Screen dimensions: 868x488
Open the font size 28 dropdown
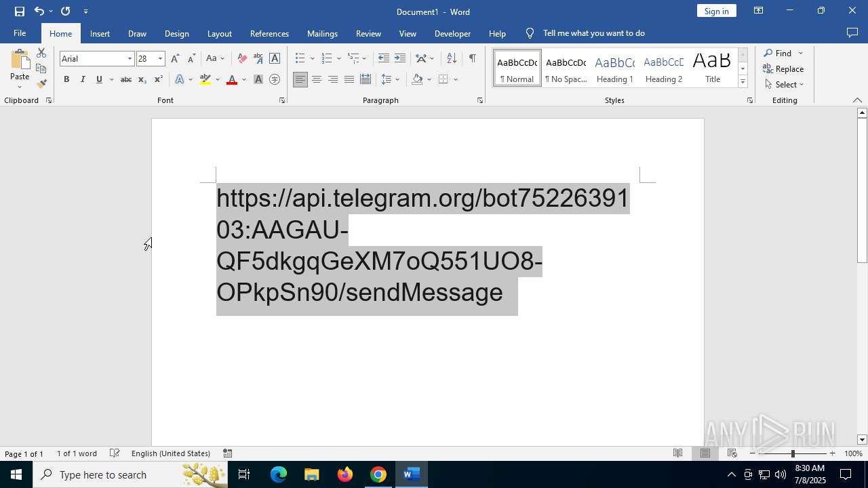[x=160, y=59]
